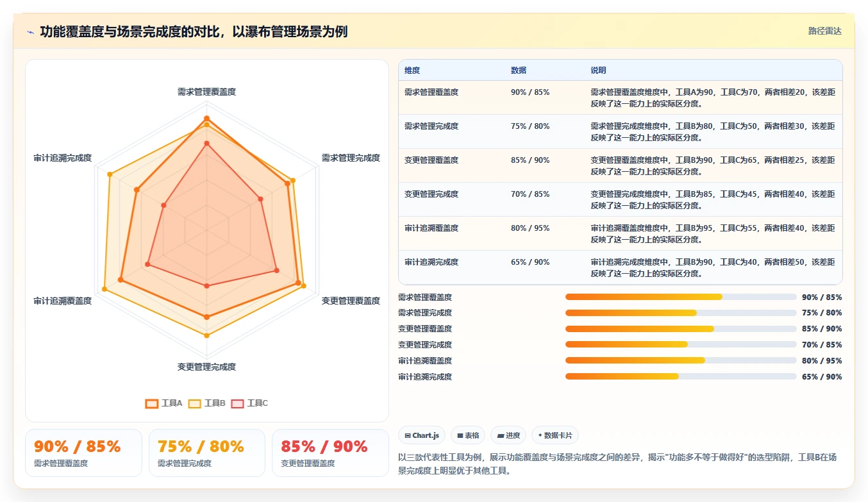
Task: Click the lightning icon beside the title
Action: [31, 31]
